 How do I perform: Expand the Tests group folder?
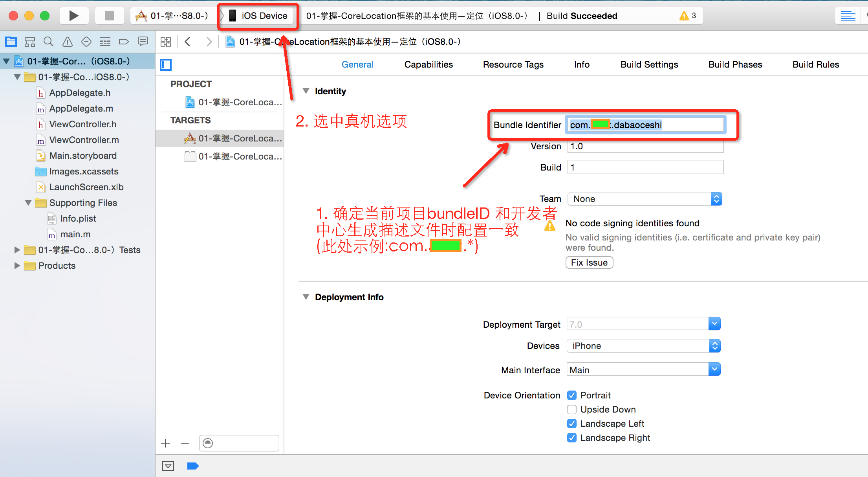click(17, 250)
